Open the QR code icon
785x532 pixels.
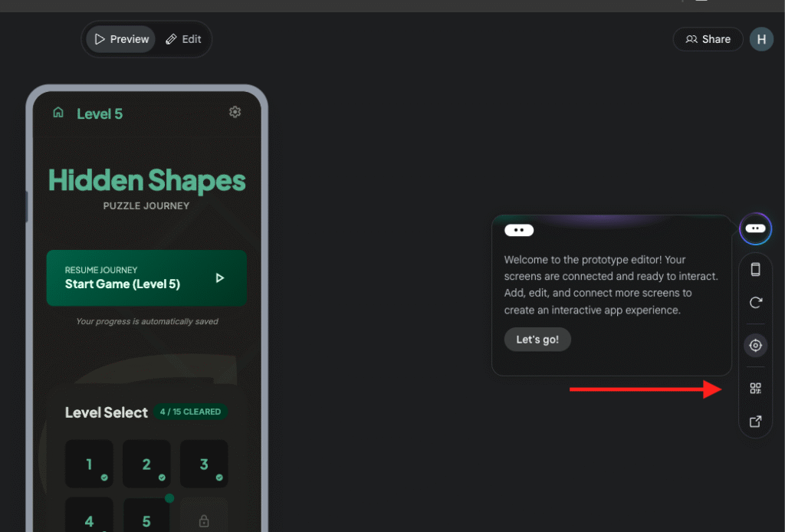coord(755,389)
